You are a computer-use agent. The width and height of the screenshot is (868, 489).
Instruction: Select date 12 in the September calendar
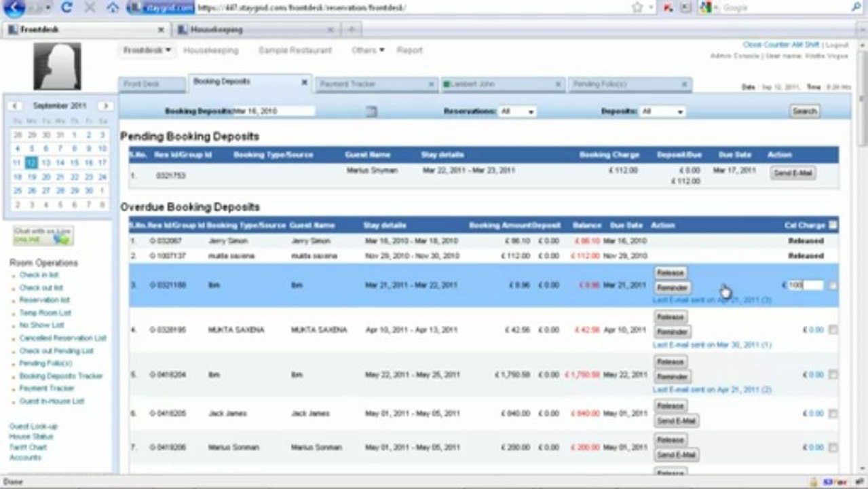30,163
